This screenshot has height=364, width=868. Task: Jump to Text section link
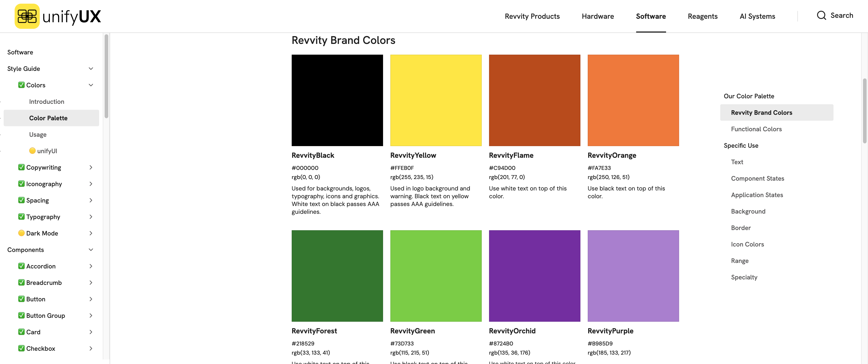tap(737, 162)
